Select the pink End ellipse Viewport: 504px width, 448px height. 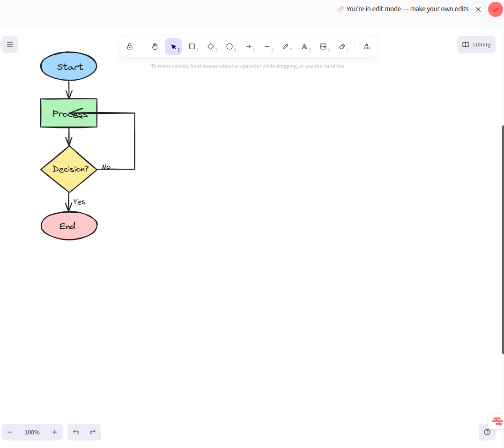tap(69, 226)
